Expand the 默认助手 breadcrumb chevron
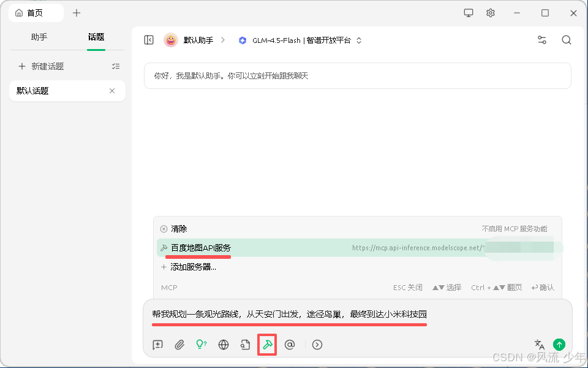Image resolution: width=588 pixels, height=368 pixels. 223,39
